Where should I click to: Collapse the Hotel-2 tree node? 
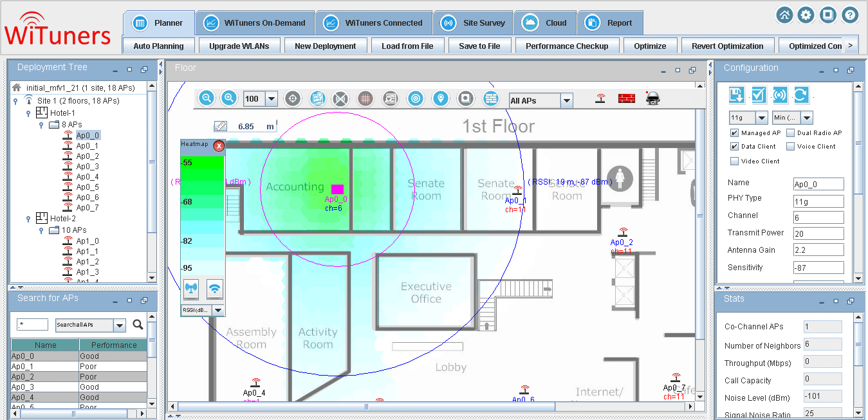point(28,219)
